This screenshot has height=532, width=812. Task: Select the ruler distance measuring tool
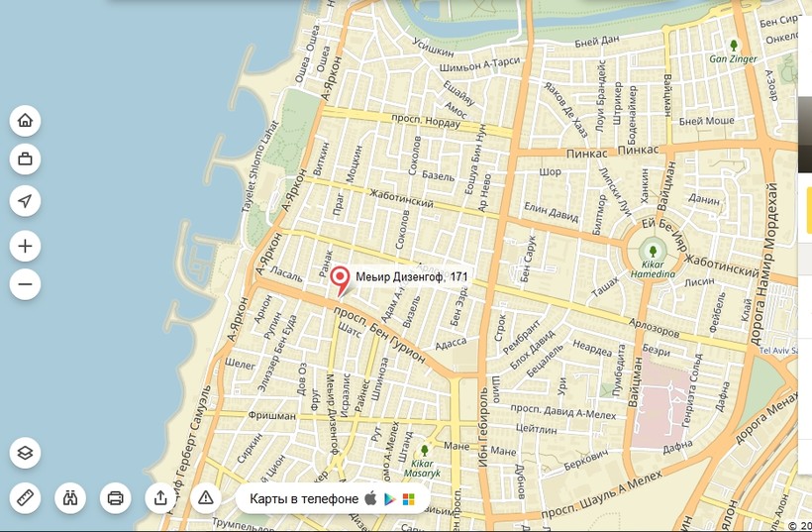point(25,497)
